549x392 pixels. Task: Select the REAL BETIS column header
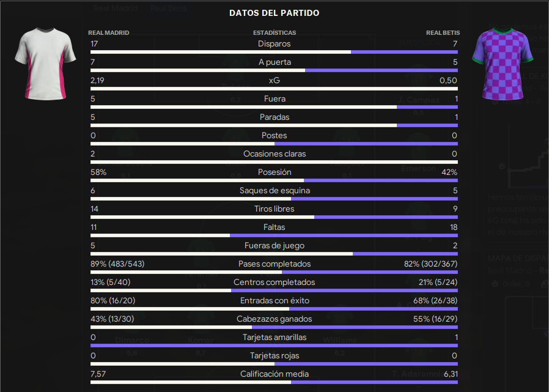443,32
